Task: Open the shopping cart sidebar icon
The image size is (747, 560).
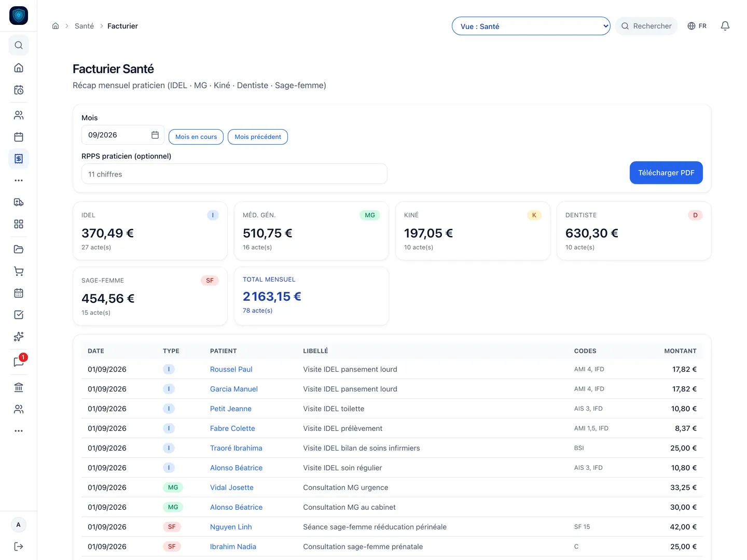Action: pyautogui.click(x=19, y=271)
